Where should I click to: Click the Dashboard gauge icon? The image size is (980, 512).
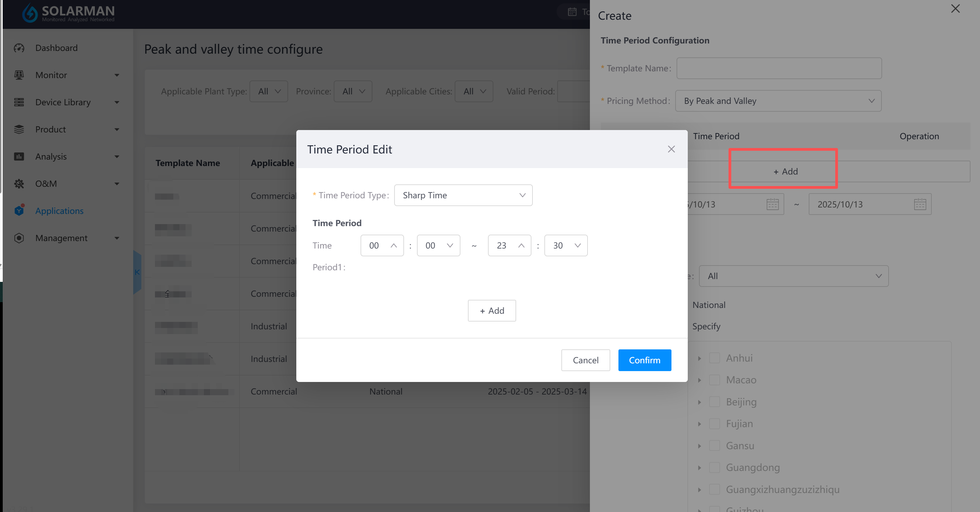coord(19,48)
